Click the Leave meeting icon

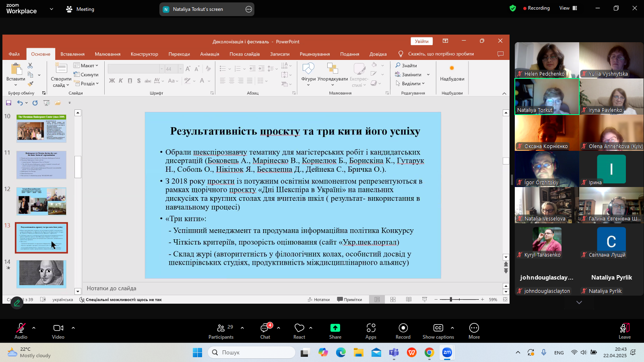[x=624, y=328]
